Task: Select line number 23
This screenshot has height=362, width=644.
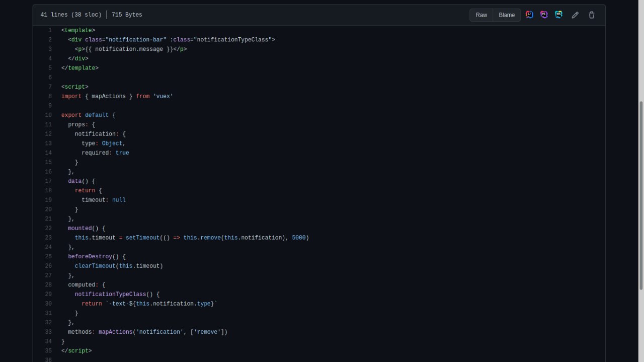Action: [48, 238]
